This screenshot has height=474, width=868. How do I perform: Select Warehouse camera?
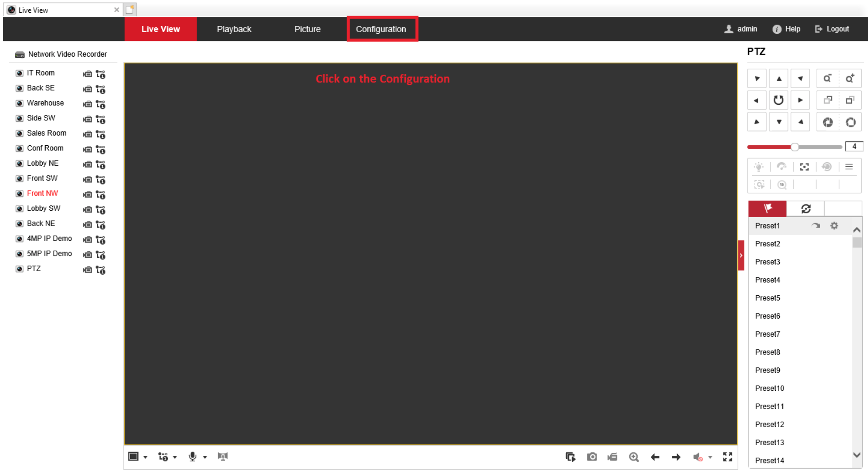click(45, 103)
